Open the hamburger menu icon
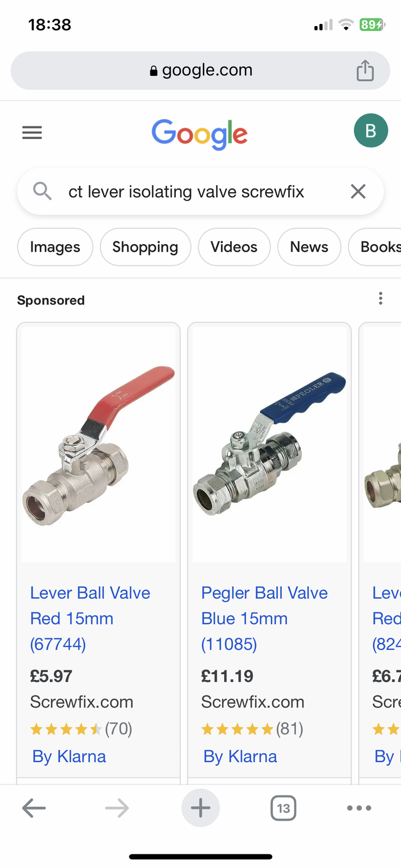Viewport: 401px width, 868px height. click(32, 132)
